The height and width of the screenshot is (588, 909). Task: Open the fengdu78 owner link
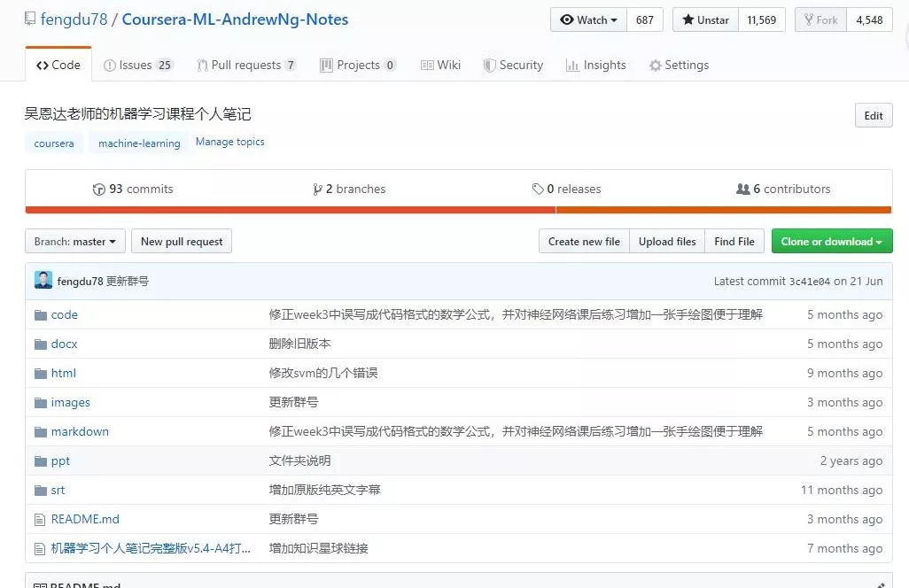point(74,19)
